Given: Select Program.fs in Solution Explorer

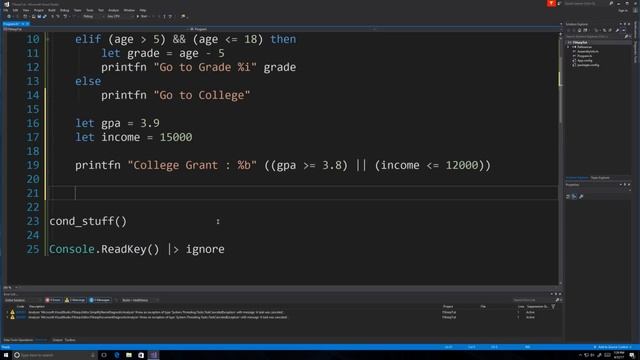Looking at the screenshot, I should (584, 56).
